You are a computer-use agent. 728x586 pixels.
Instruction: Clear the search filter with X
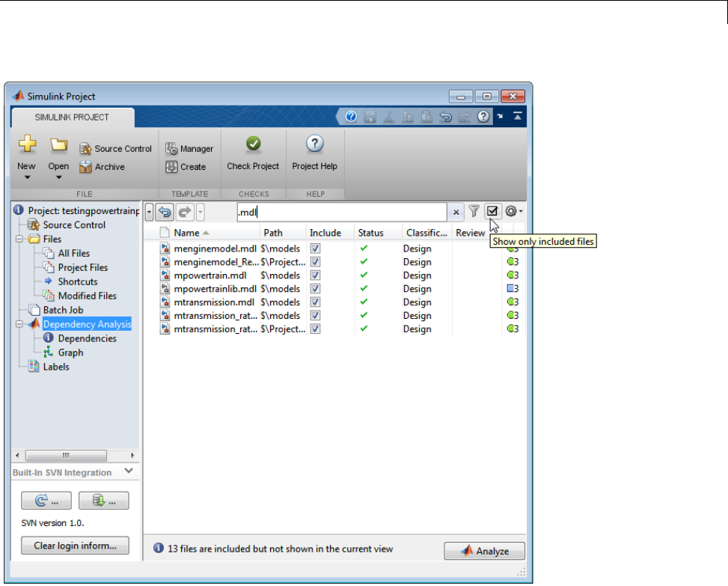(x=456, y=213)
